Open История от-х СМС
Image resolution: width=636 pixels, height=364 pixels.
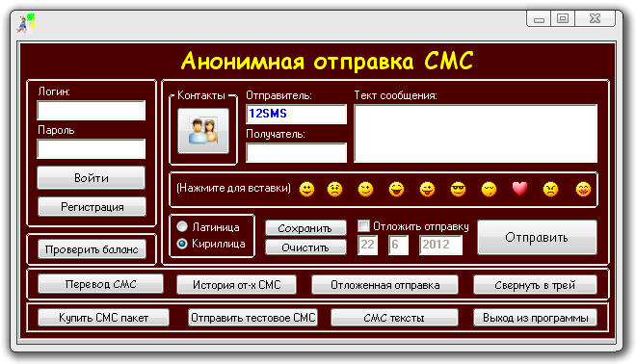(236, 285)
